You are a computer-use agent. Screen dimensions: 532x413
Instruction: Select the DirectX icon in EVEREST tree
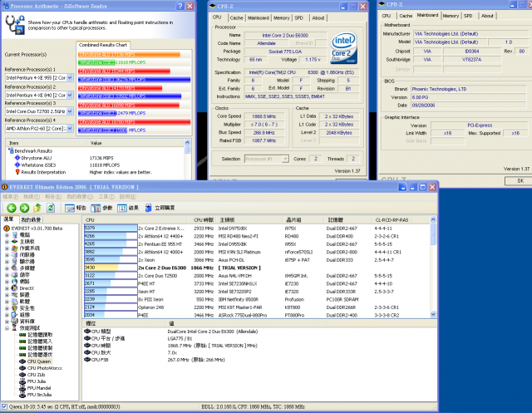click(15, 288)
